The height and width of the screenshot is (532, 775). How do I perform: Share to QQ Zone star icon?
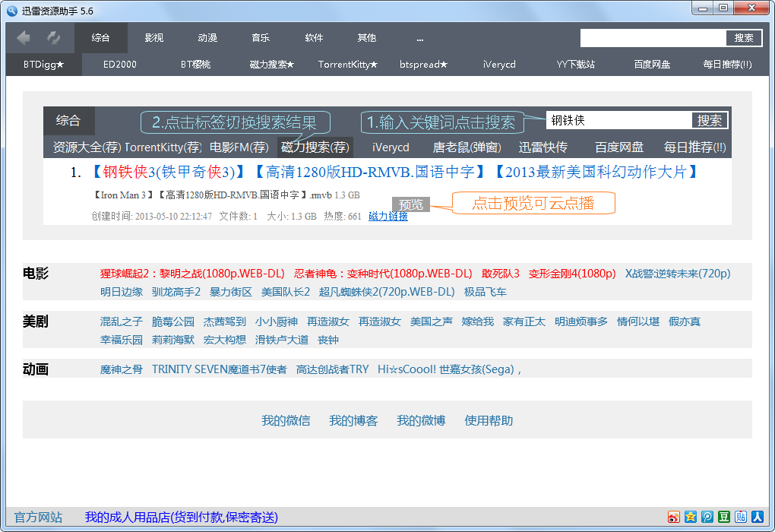coord(690,517)
